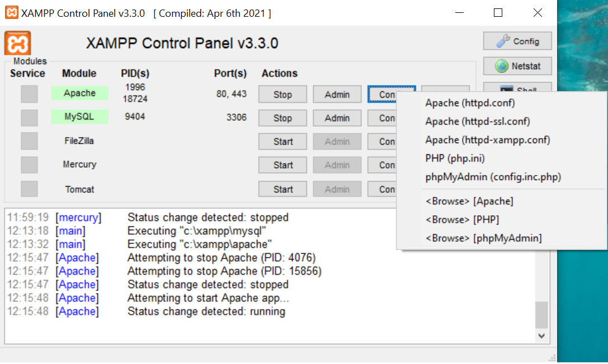Open Netstat with the globe icon
The height and width of the screenshot is (364, 608).
click(x=517, y=66)
